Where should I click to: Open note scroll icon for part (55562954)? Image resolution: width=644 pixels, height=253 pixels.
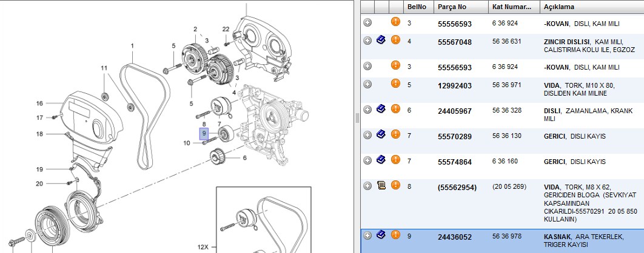point(381,186)
